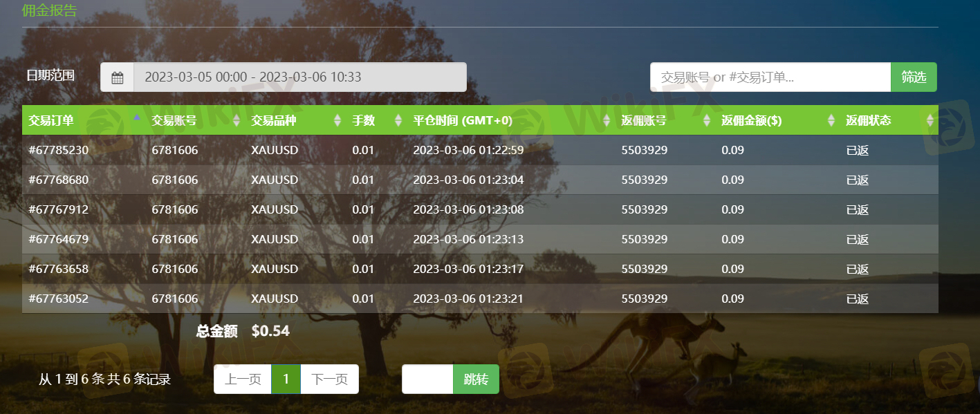Go to next page with 下一页
This screenshot has height=414, width=980.
[329, 379]
